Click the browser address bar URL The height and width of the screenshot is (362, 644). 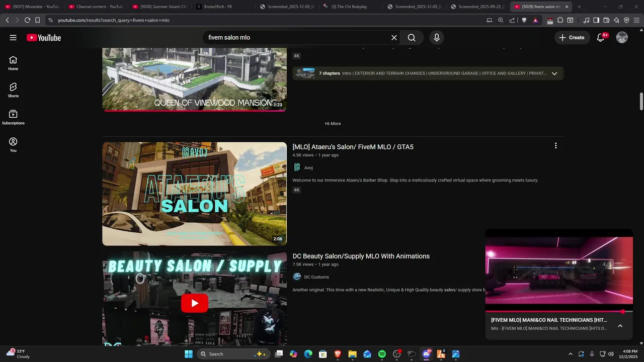113,20
